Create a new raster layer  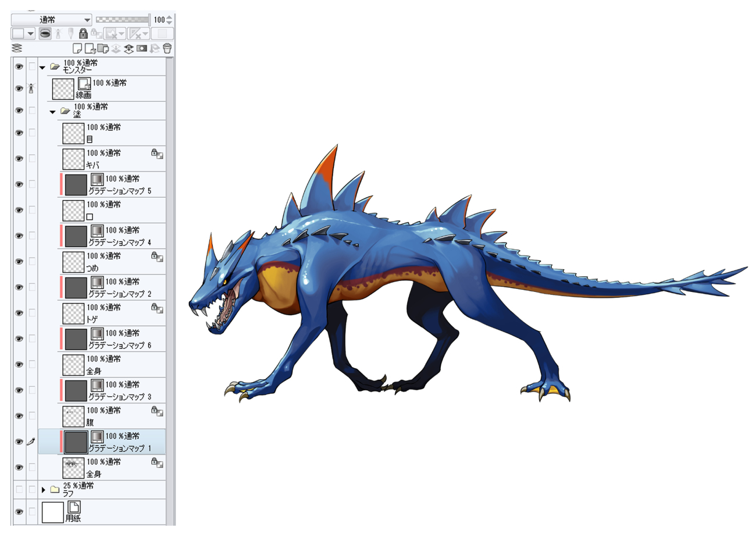click(77, 48)
